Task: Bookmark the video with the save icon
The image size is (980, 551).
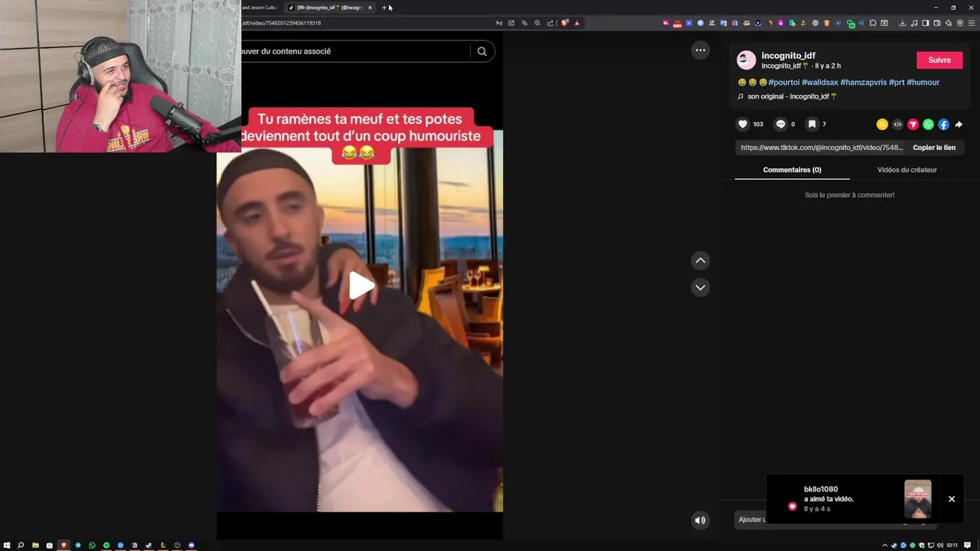Action: [812, 124]
